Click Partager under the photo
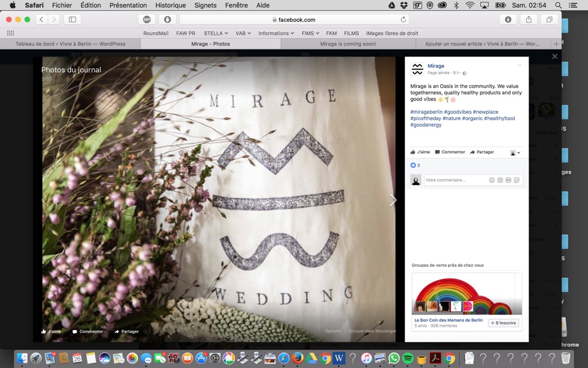The image size is (588, 368). [127, 331]
